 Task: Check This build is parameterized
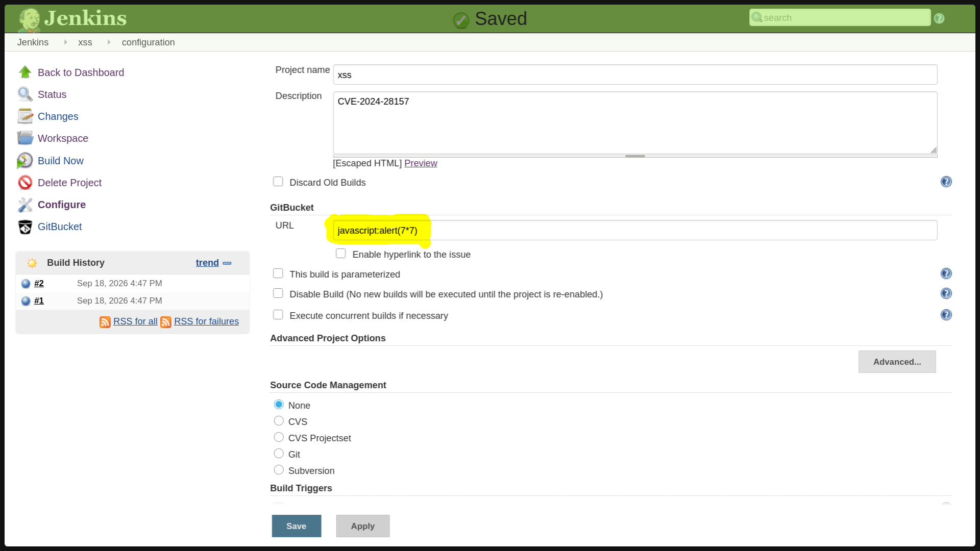(278, 273)
